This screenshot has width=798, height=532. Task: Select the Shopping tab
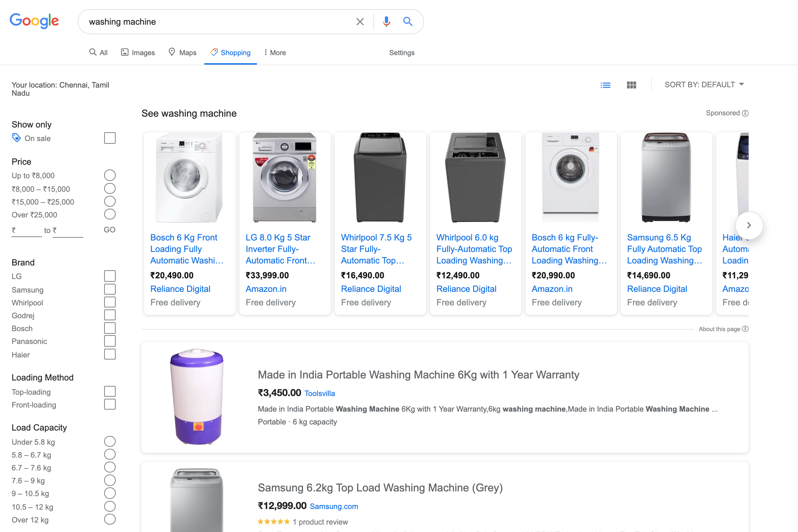click(231, 52)
